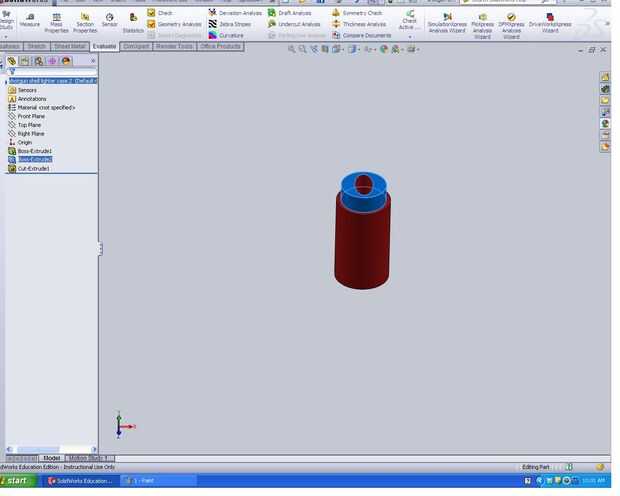
Task: Select the Front Plane
Action: point(26,116)
